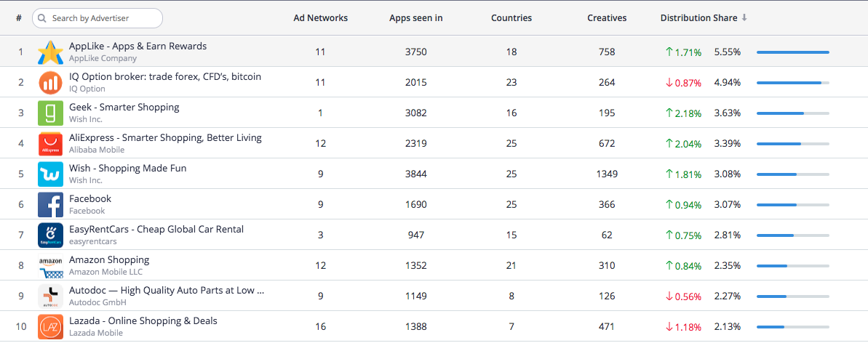Click the Autodoc app icon

[50, 296]
